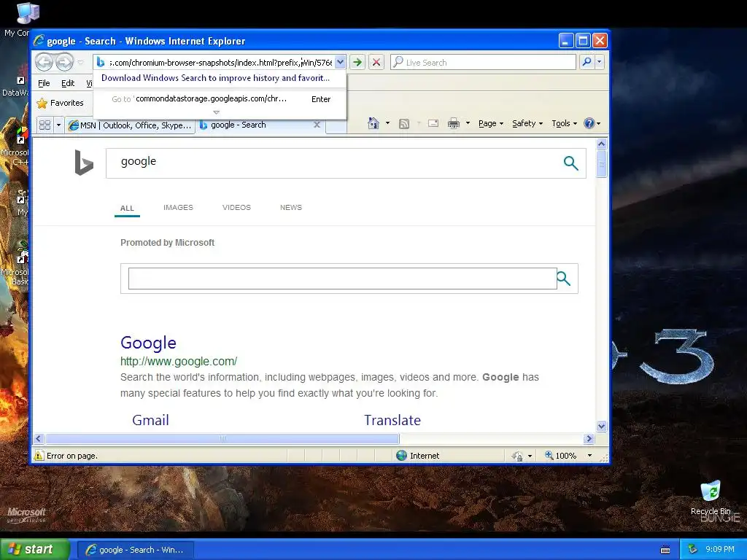Image resolution: width=747 pixels, height=560 pixels.
Task: Click the Error on page warning icon
Action: pyautogui.click(x=39, y=456)
